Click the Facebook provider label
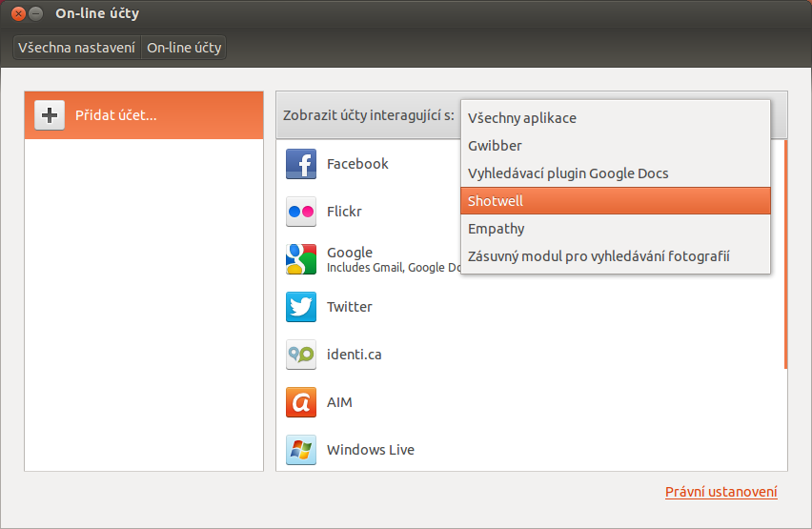Image resolution: width=812 pixels, height=529 pixels. 357,164
